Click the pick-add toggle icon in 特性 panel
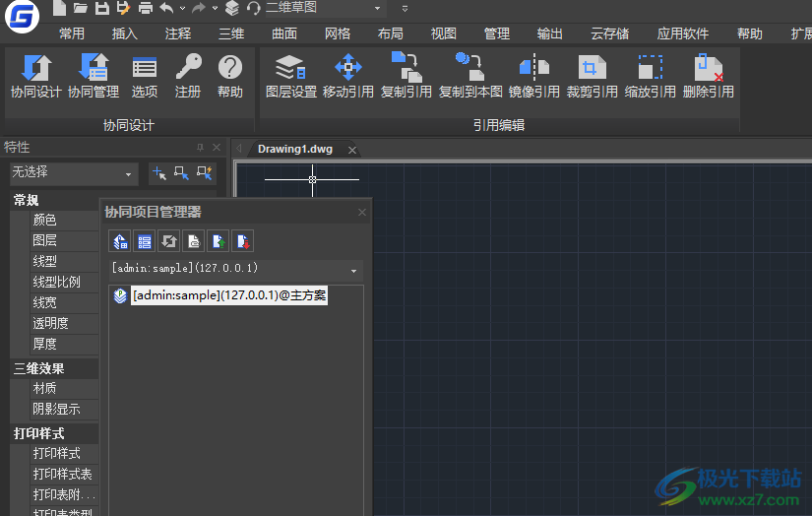The height and width of the screenshot is (516, 812). point(159,173)
